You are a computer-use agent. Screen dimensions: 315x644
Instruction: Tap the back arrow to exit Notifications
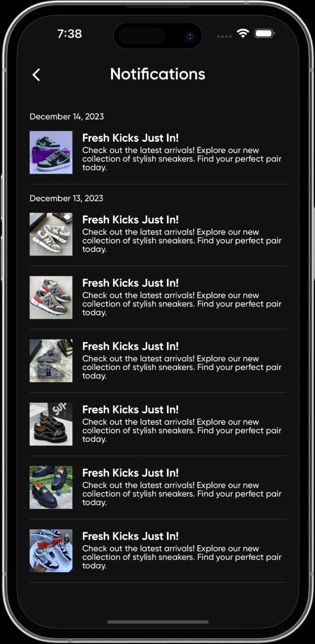click(35, 74)
